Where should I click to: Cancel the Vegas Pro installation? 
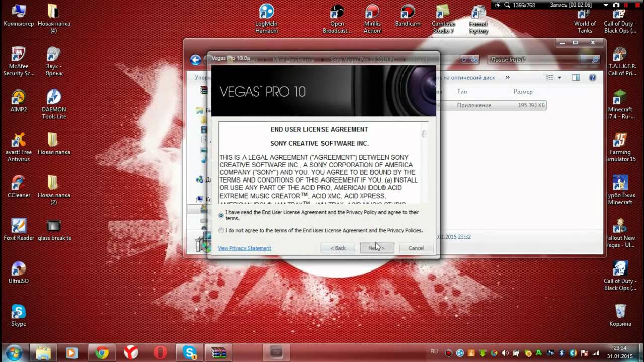(416, 248)
